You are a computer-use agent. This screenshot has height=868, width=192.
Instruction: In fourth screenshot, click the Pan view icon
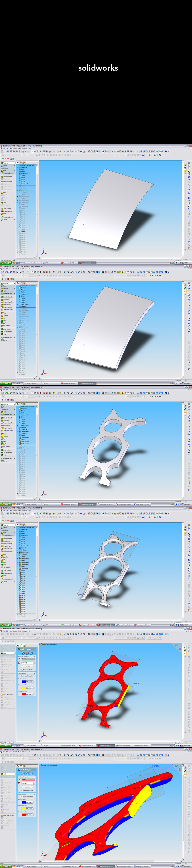pos(81,514)
